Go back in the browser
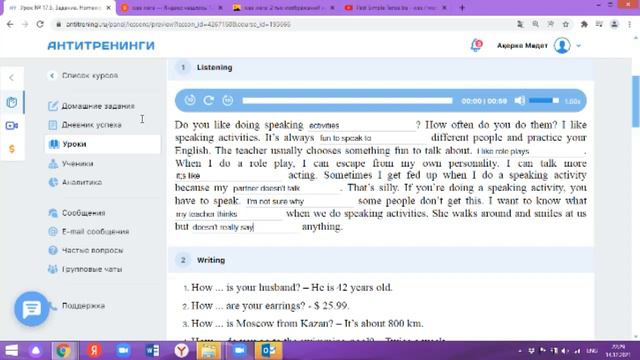 tap(10, 24)
